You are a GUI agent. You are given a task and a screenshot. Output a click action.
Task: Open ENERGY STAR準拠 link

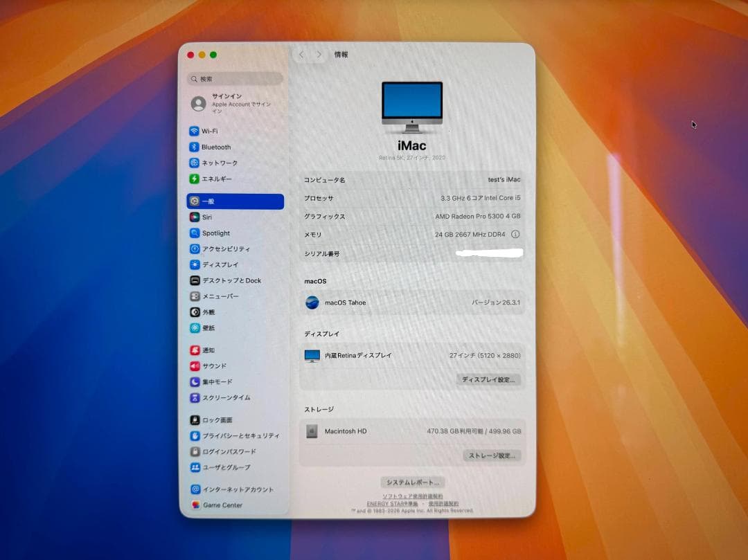[x=392, y=503]
